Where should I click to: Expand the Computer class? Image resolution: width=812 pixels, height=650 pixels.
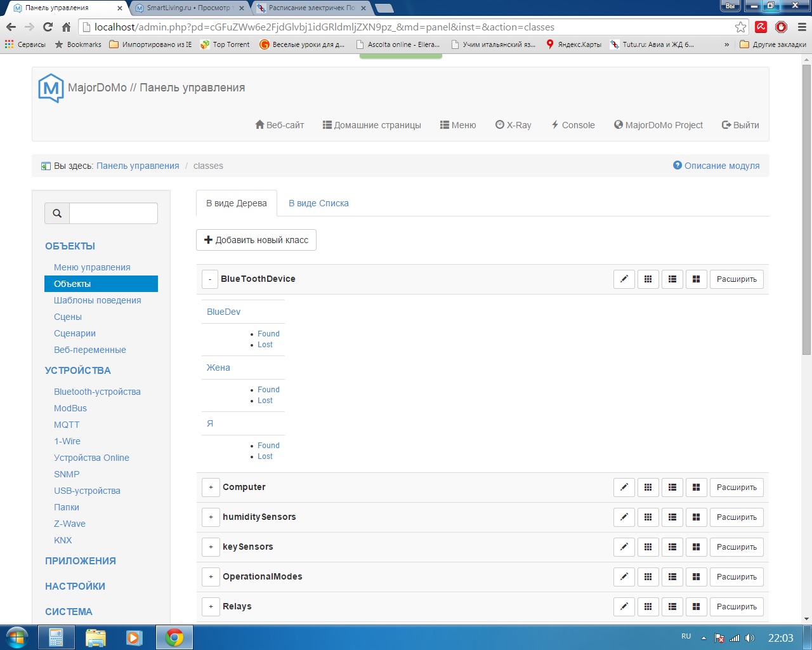pos(211,487)
